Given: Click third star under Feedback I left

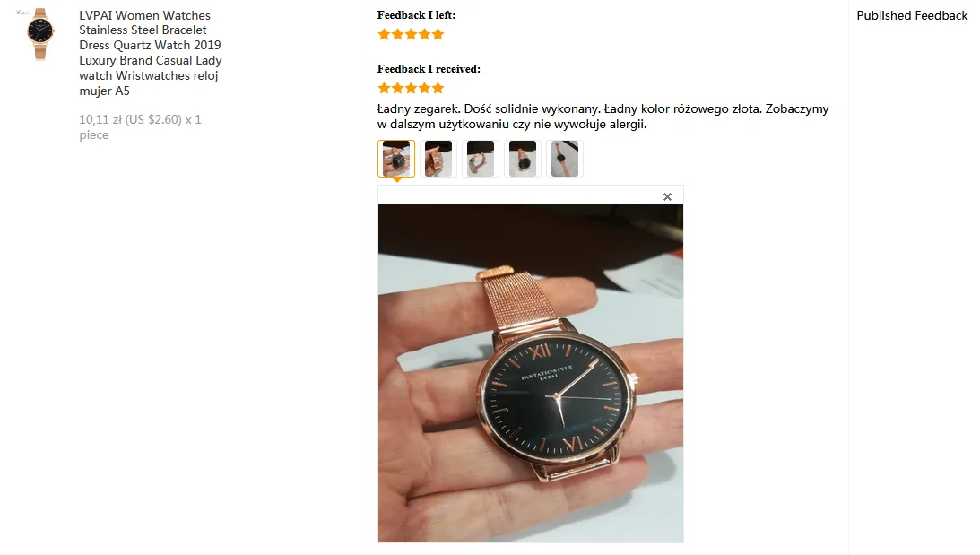Looking at the screenshot, I should coord(411,34).
